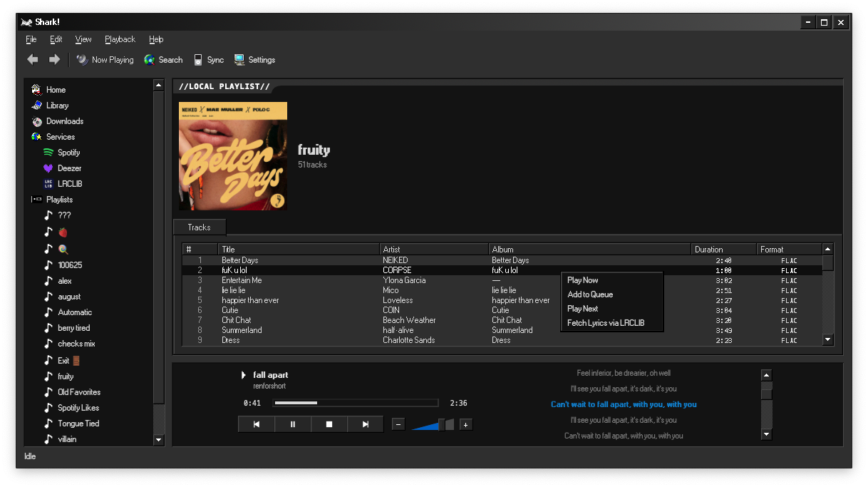Start a Sync
This screenshot has width=868, height=487.
pyautogui.click(x=209, y=60)
